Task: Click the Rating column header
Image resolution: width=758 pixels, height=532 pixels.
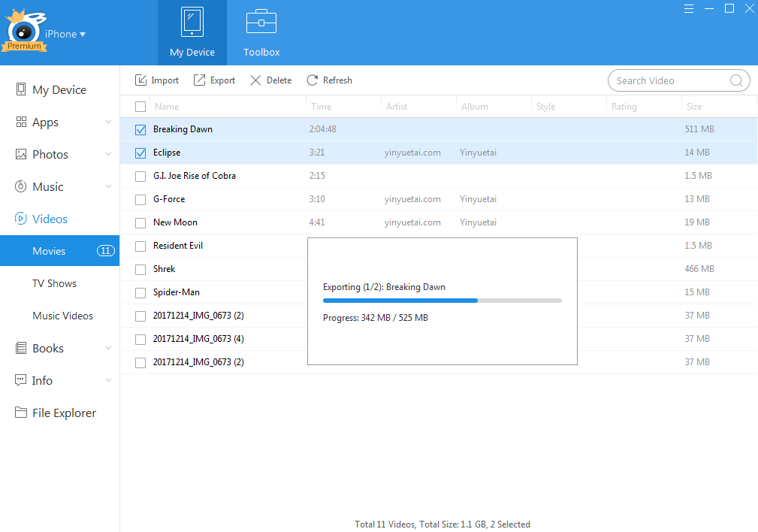Action: (624, 107)
